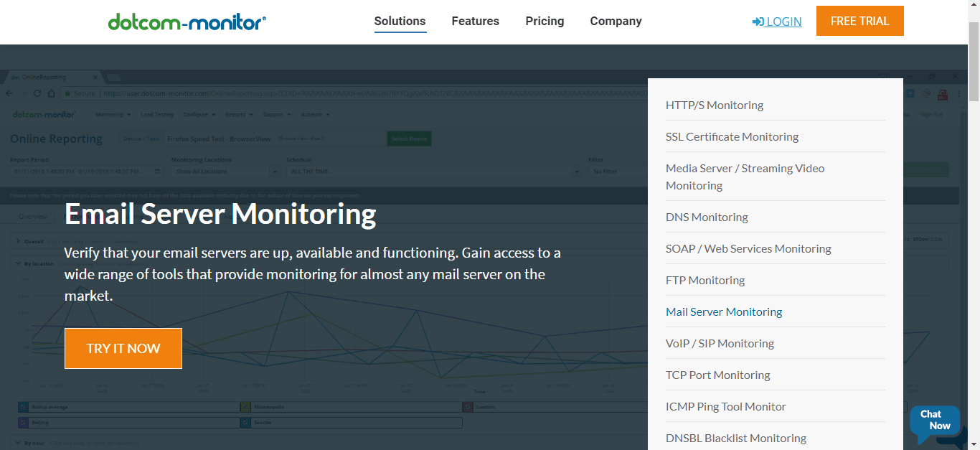Image resolution: width=980 pixels, height=450 pixels.
Task: Open the Chat Now widget
Action: [x=933, y=421]
